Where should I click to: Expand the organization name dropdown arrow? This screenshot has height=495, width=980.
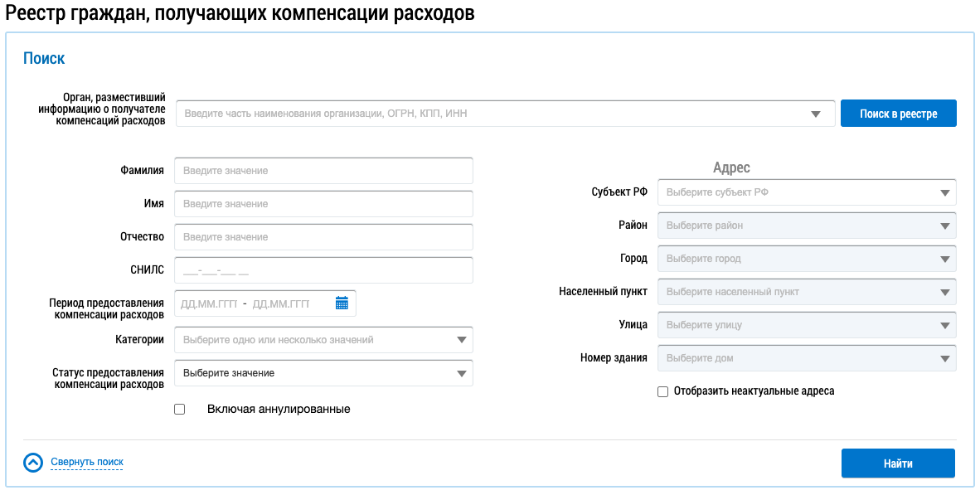tap(816, 114)
